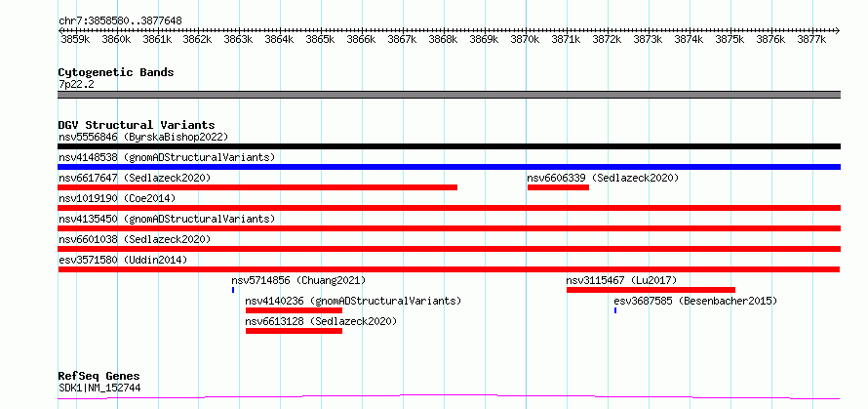868x409 pixels.
Task: Select the 3863k ruler tick label
Action: 238,39
